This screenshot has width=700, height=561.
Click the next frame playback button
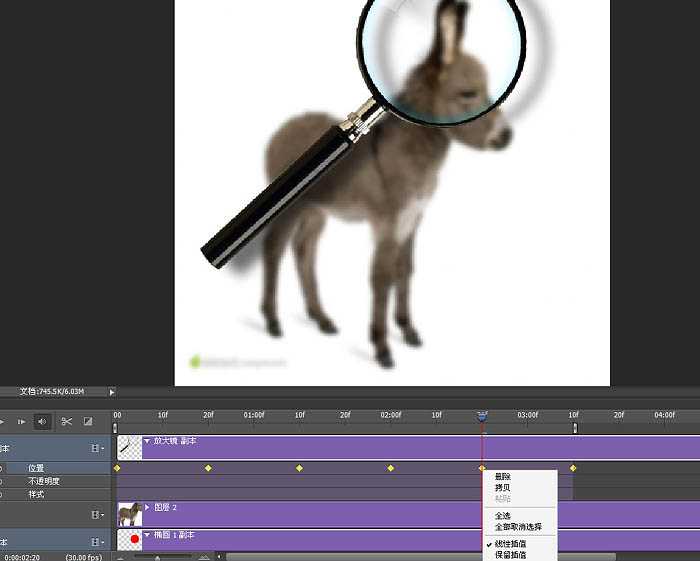click(21, 422)
